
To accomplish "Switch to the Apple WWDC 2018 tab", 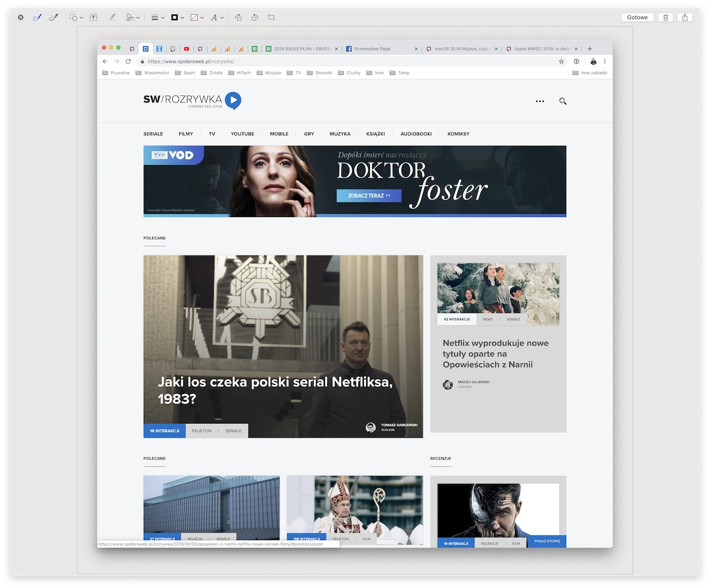I will click(x=543, y=49).
